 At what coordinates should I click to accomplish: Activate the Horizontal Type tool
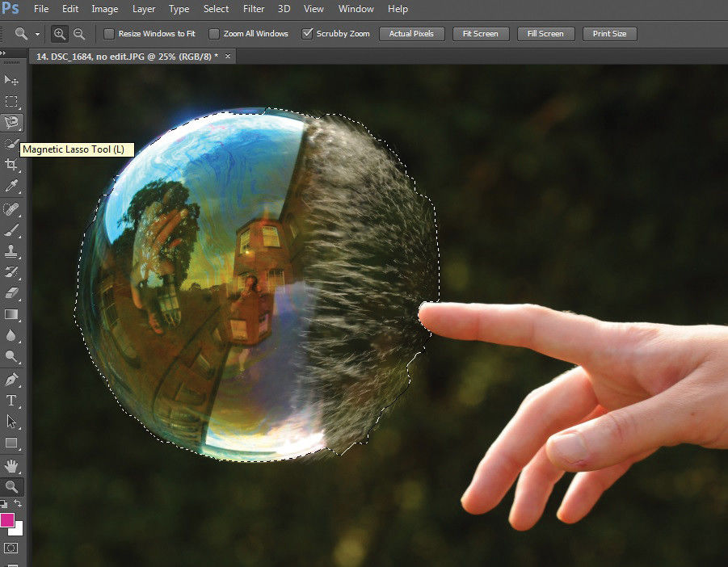pos(11,401)
